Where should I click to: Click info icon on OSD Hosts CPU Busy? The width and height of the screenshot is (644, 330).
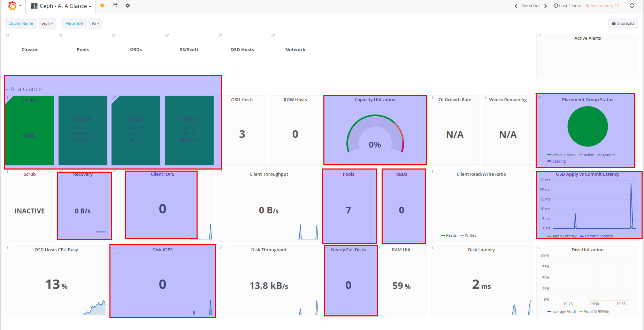point(7,247)
